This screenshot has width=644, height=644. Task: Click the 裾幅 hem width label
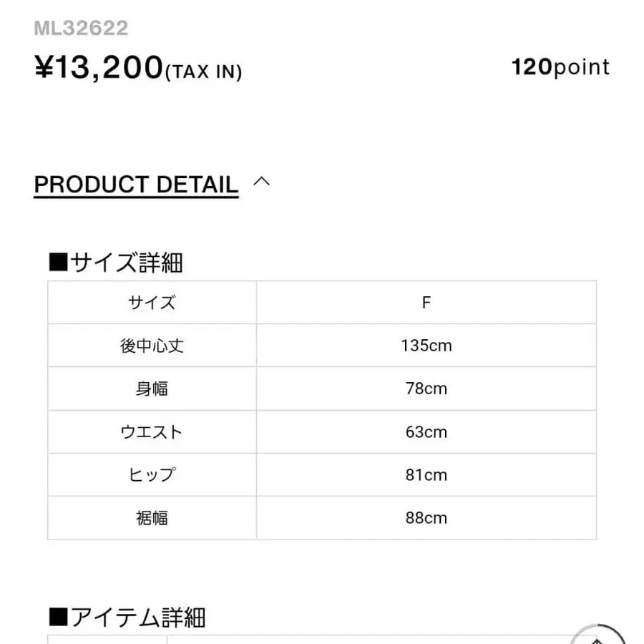pyautogui.click(x=150, y=517)
